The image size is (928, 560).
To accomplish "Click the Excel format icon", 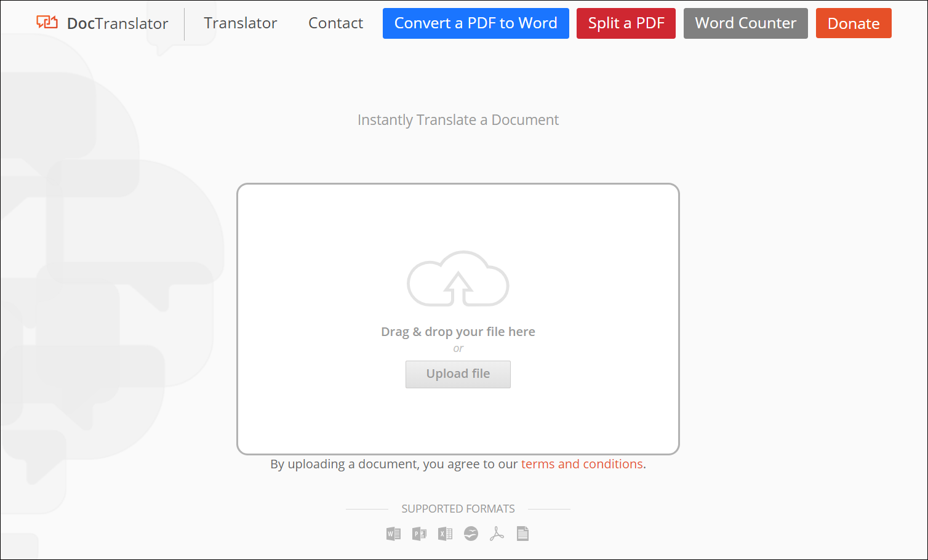I will coord(445,534).
